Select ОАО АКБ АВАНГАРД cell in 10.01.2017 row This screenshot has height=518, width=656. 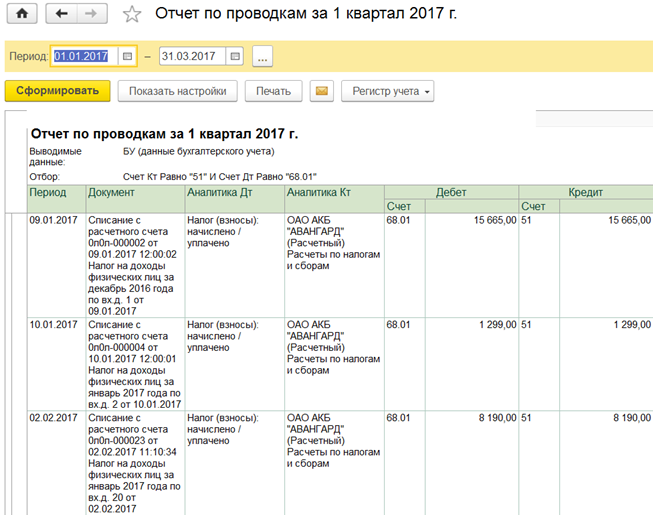tap(334, 364)
